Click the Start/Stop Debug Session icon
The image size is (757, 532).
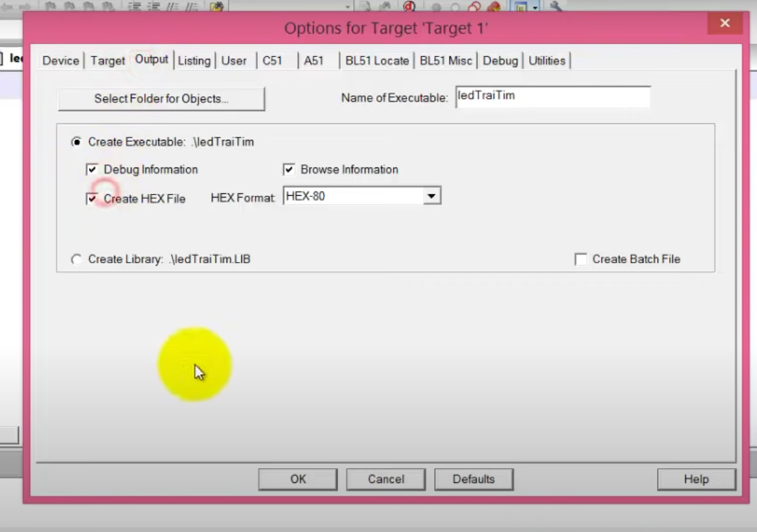(x=410, y=7)
